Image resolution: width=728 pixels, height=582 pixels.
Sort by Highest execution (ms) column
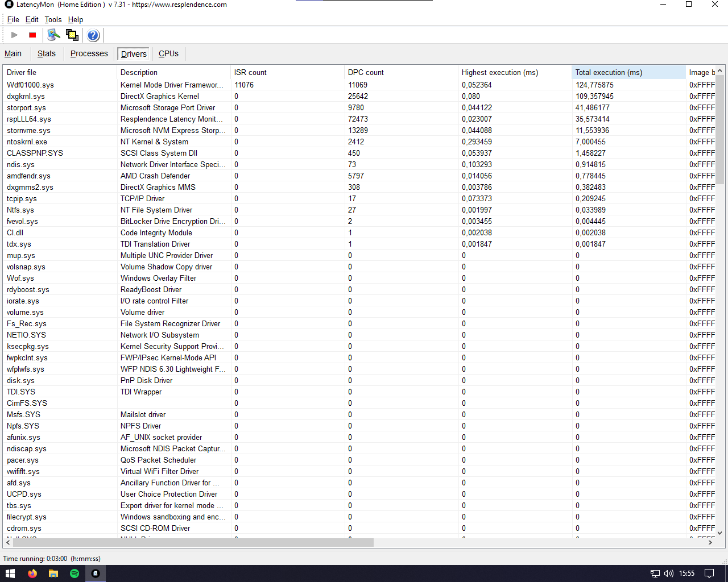(499, 72)
